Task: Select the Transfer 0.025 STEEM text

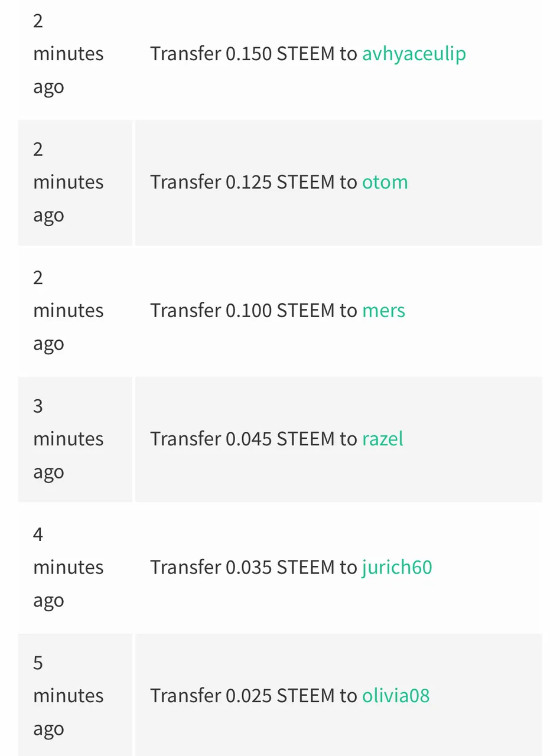Action: click(x=242, y=696)
